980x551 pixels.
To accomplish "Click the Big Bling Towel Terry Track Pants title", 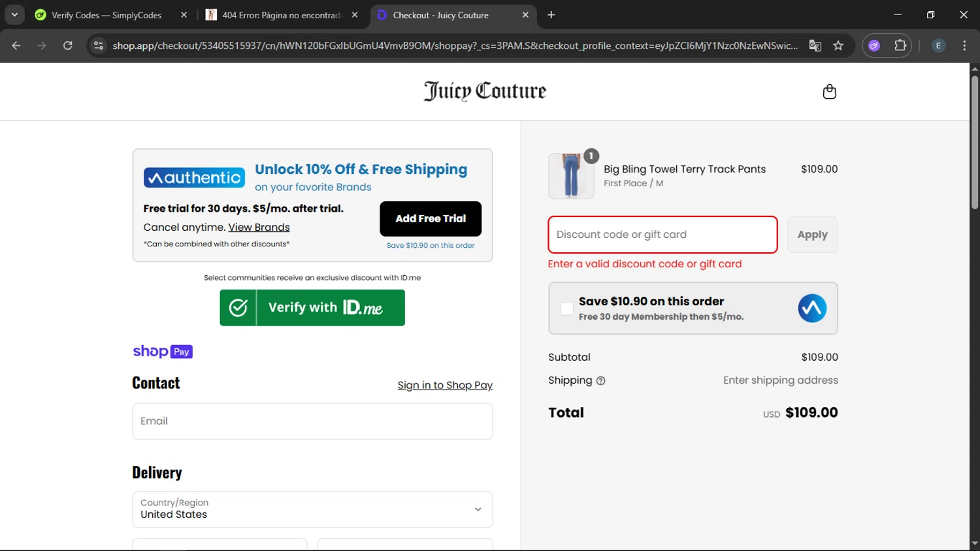I will [685, 169].
